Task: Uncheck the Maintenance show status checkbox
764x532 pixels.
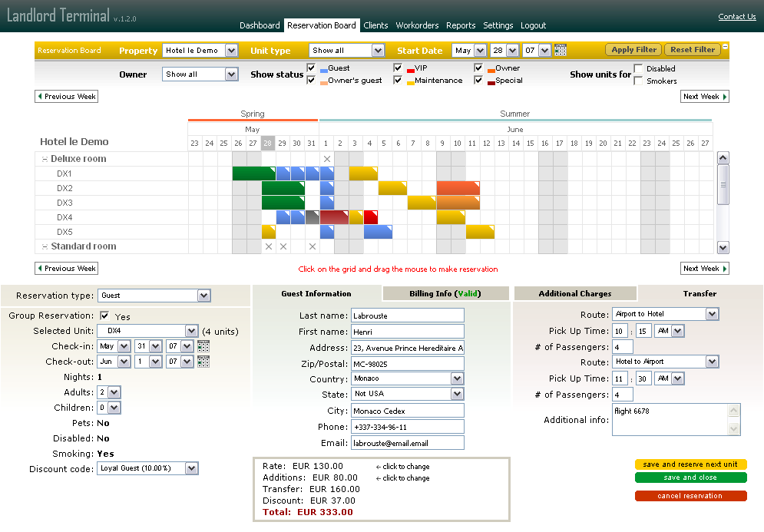Action: tap(399, 79)
